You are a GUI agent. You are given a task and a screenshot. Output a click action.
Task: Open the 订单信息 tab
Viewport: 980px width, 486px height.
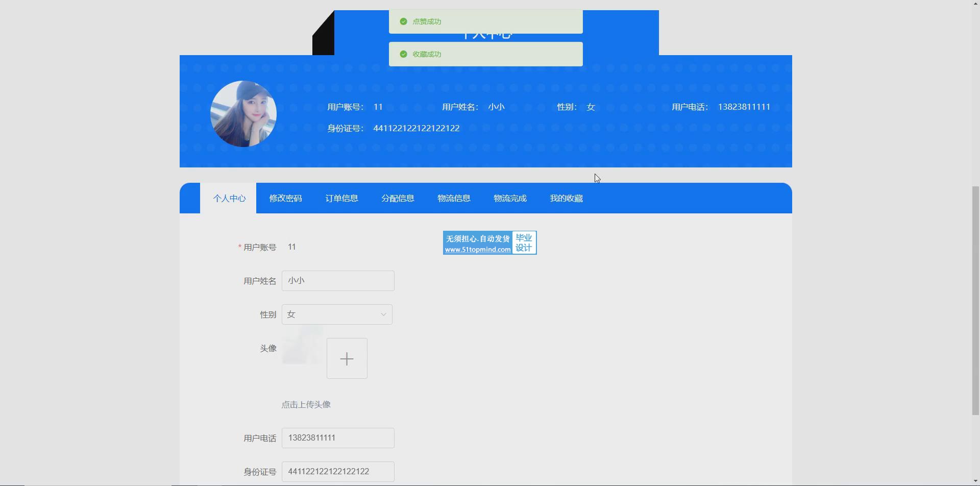(341, 198)
